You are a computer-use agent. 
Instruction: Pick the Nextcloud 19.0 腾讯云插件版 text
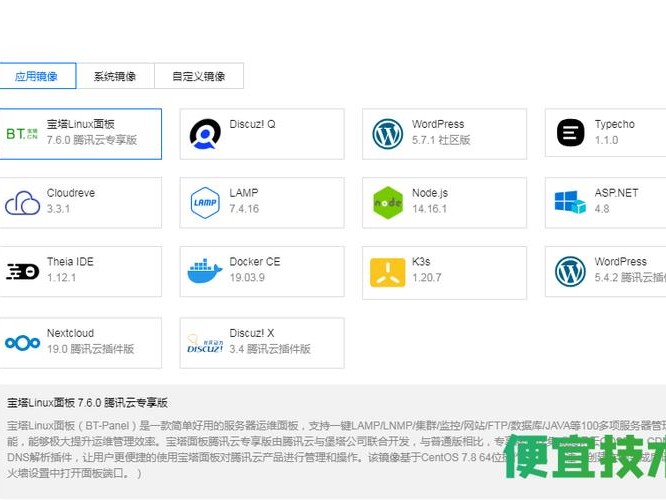click(x=90, y=349)
